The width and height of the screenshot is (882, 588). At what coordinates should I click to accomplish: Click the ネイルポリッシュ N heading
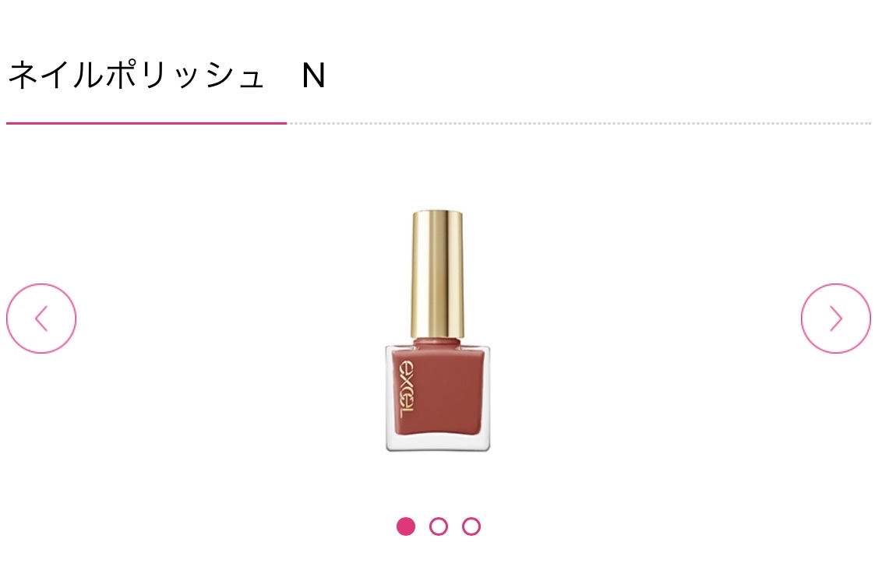pos(167,76)
